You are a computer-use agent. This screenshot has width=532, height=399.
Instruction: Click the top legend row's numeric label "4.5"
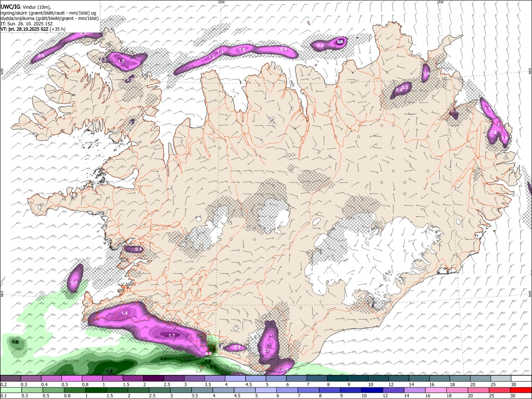249,384
